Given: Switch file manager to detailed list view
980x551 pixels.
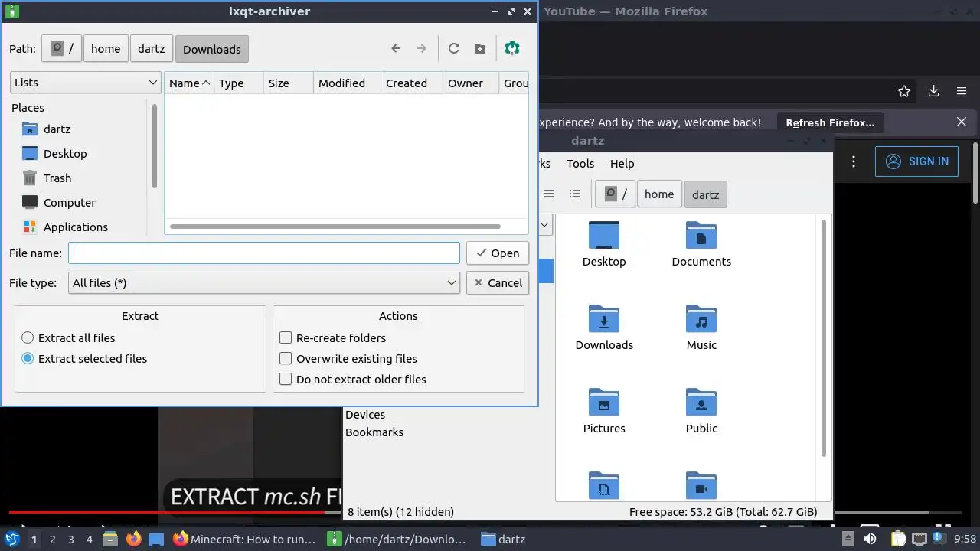Looking at the screenshot, I should pyautogui.click(x=575, y=194).
